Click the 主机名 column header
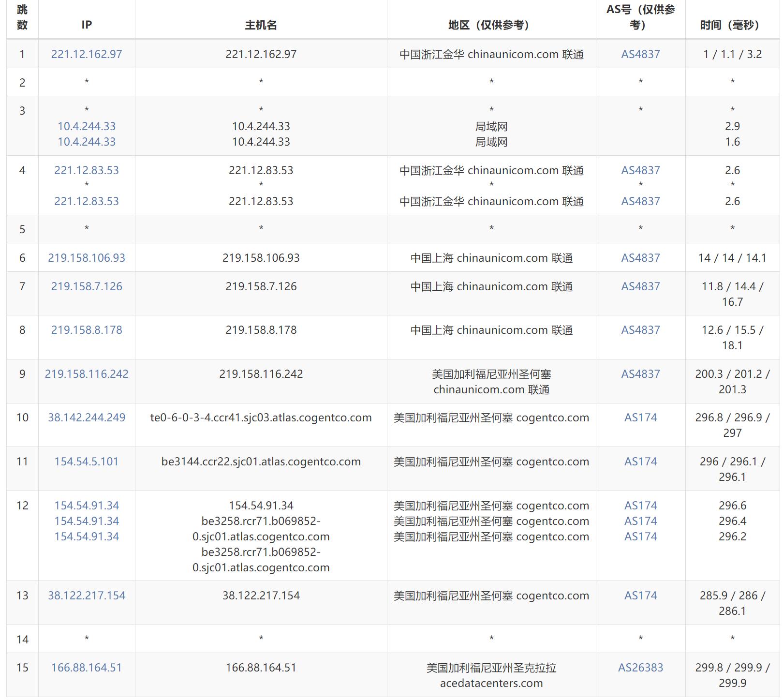 click(261, 25)
